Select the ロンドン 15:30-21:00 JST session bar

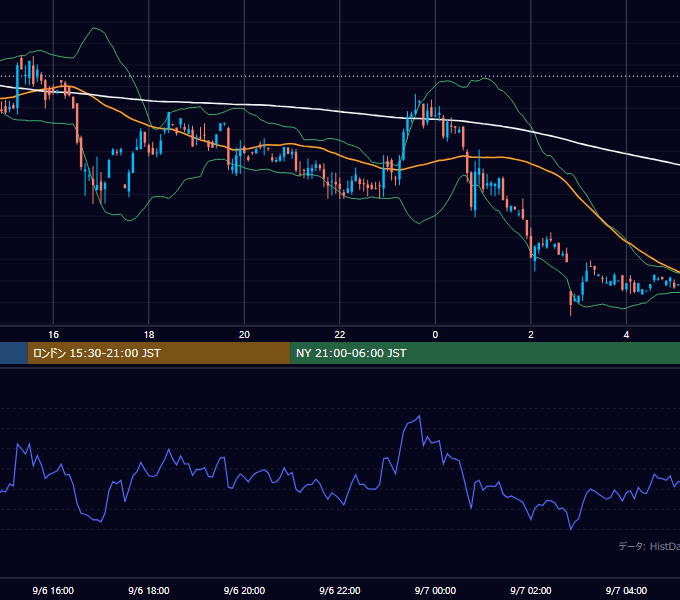coord(159,353)
